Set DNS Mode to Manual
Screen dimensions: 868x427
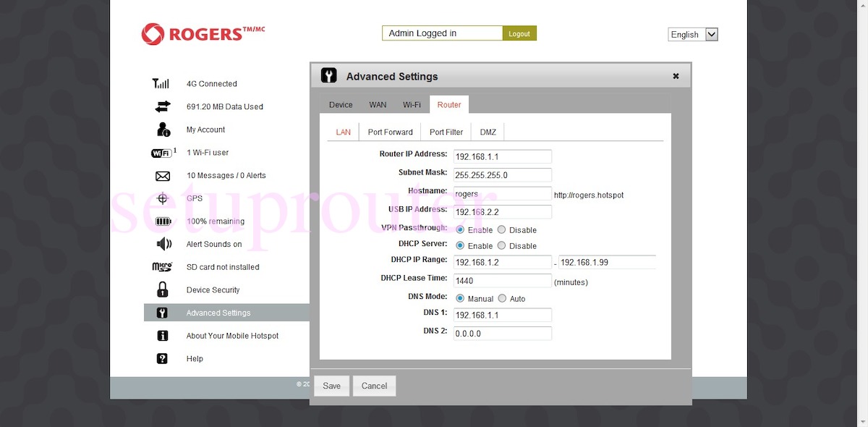[460, 298]
